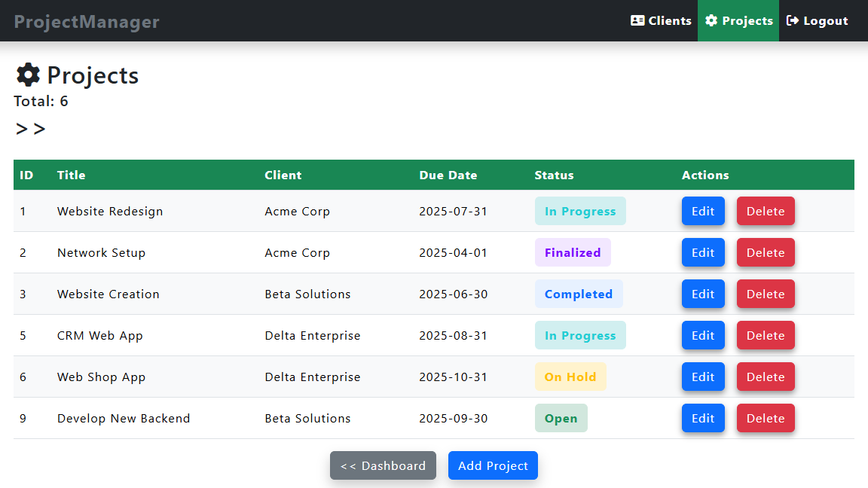The height and width of the screenshot is (488, 868).
Task: Click the Add Project button
Action: pos(493,465)
